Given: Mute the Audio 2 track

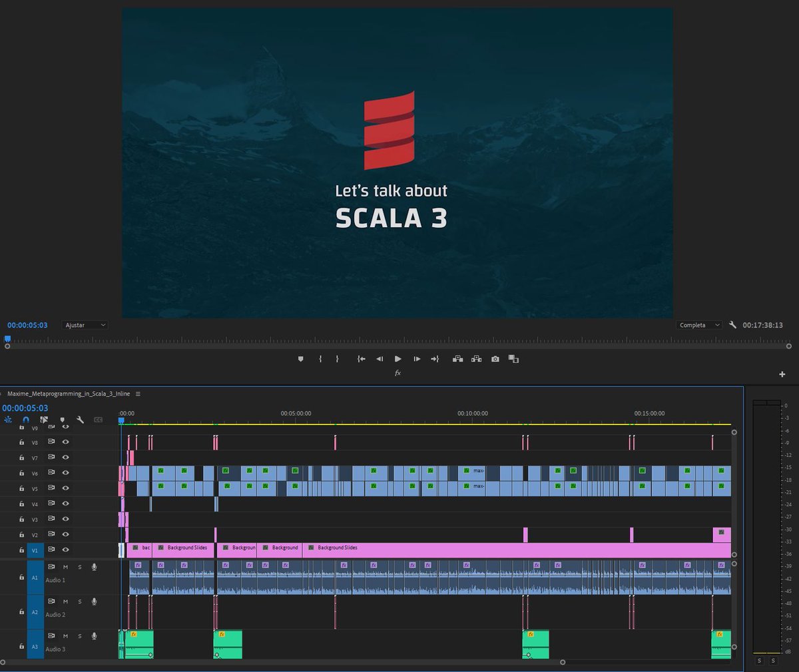Looking at the screenshot, I should point(65,601).
